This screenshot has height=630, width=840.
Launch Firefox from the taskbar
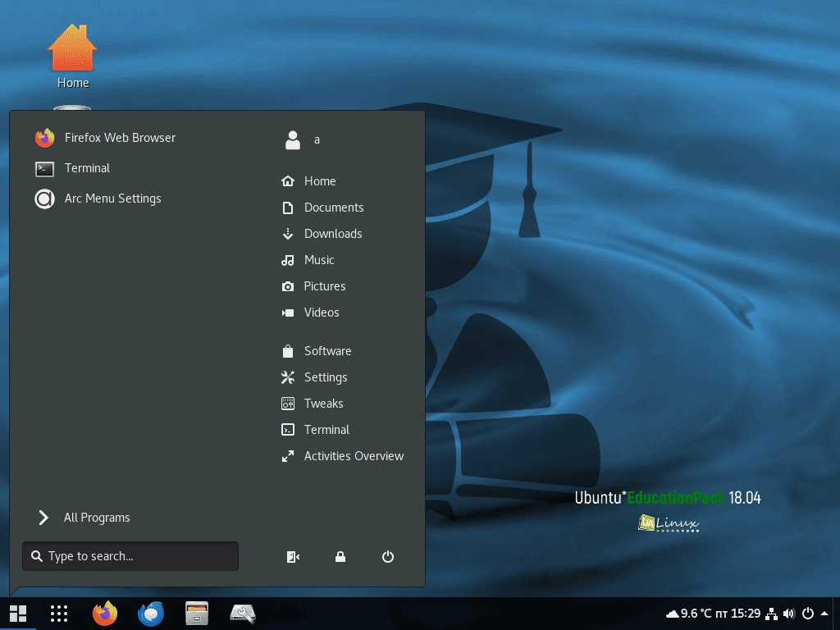[105, 614]
